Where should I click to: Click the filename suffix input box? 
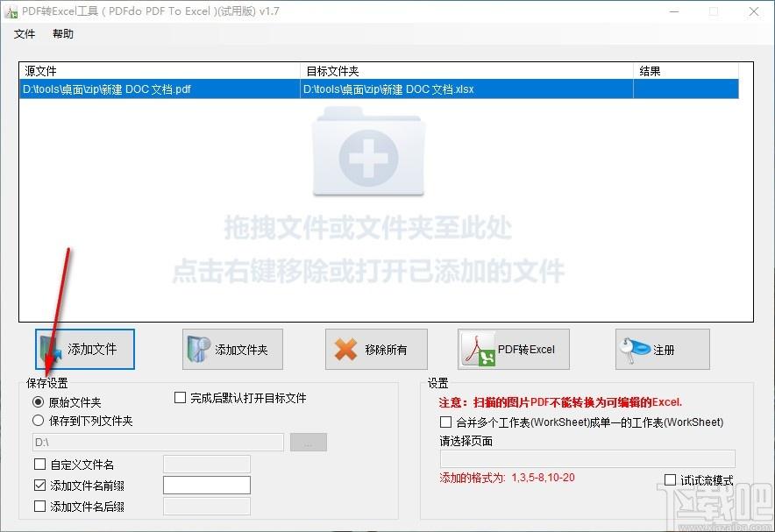tap(207, 507)
